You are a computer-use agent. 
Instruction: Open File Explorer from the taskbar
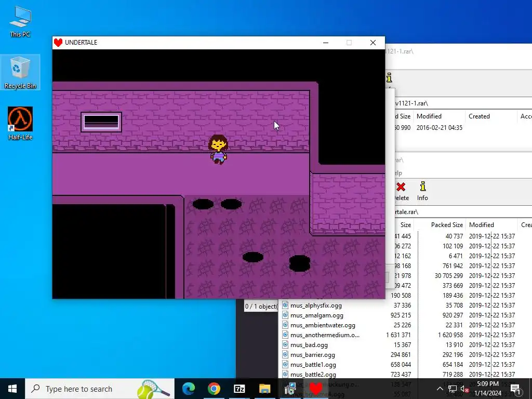tap(264, 389)
